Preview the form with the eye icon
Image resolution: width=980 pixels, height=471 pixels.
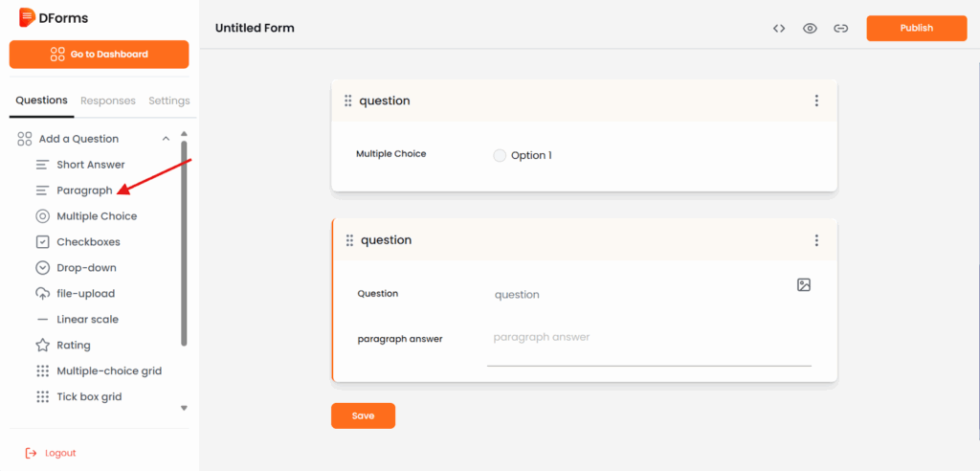tap(810, 29)
